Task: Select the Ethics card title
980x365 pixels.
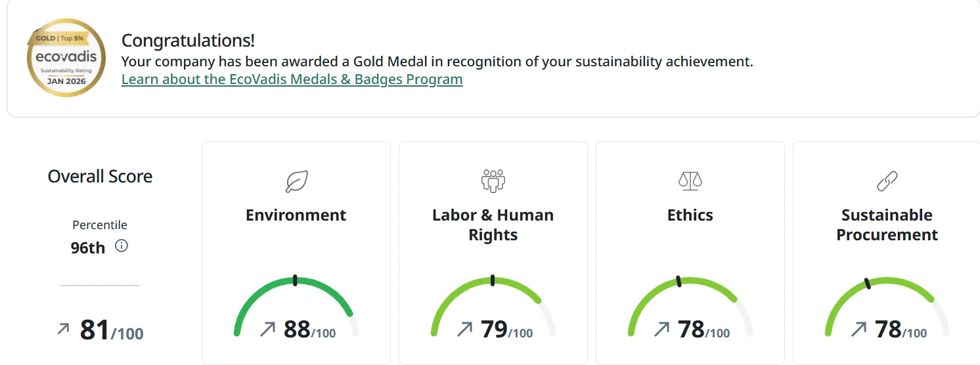Action: tap(690, 215)
